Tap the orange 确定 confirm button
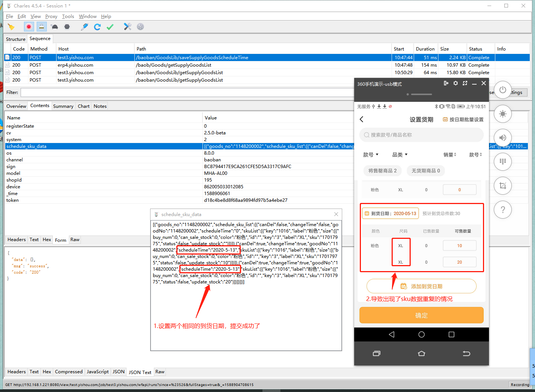 pyautogui.click(x=422, y=315)
